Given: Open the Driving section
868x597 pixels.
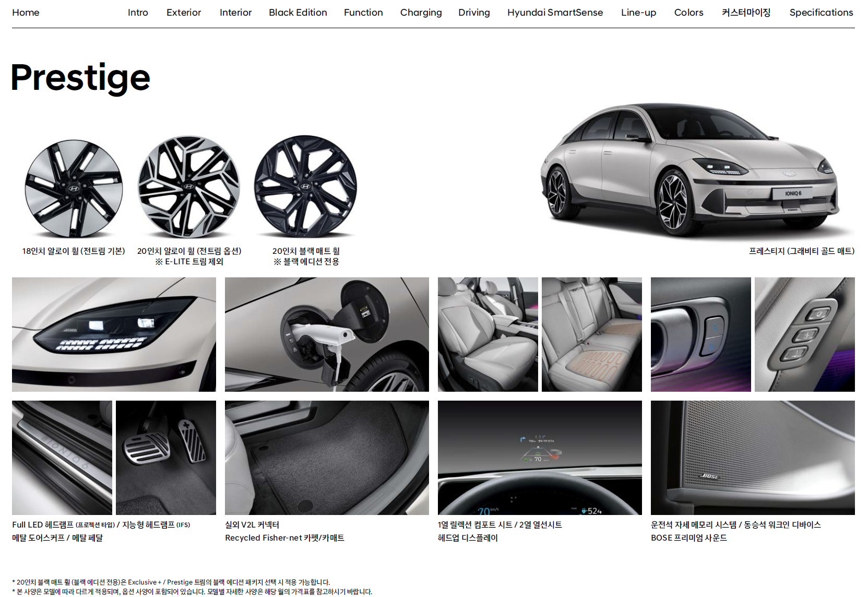Looking at the screenshot, I should pyautogui.click(x=474, y=13).
